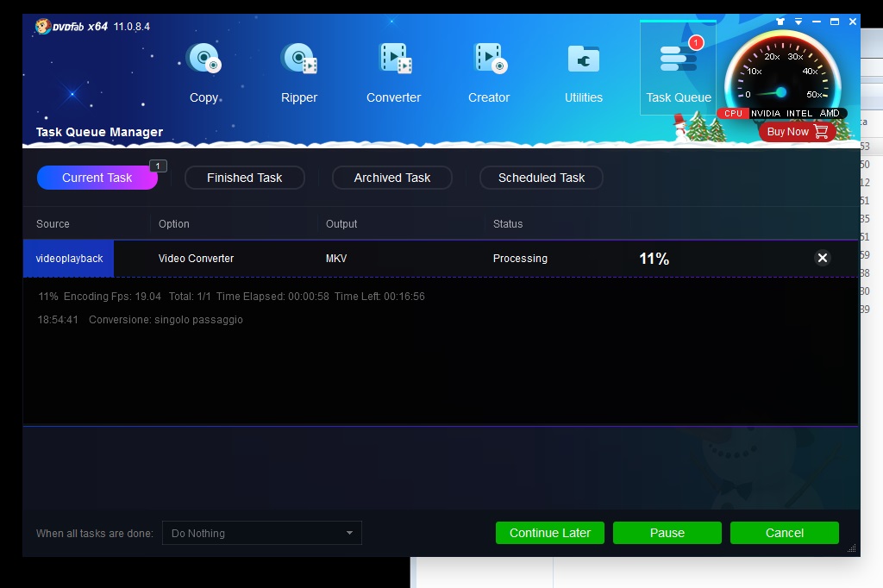Select the CPU acceleration indicator
883x588 pixels.
pyautogui.click(x=733, y=113)
